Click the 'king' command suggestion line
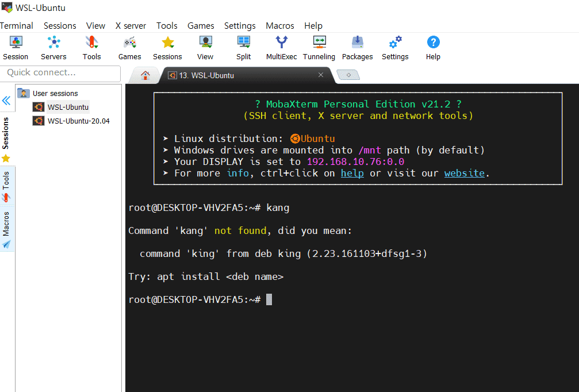 pos(283,253)
